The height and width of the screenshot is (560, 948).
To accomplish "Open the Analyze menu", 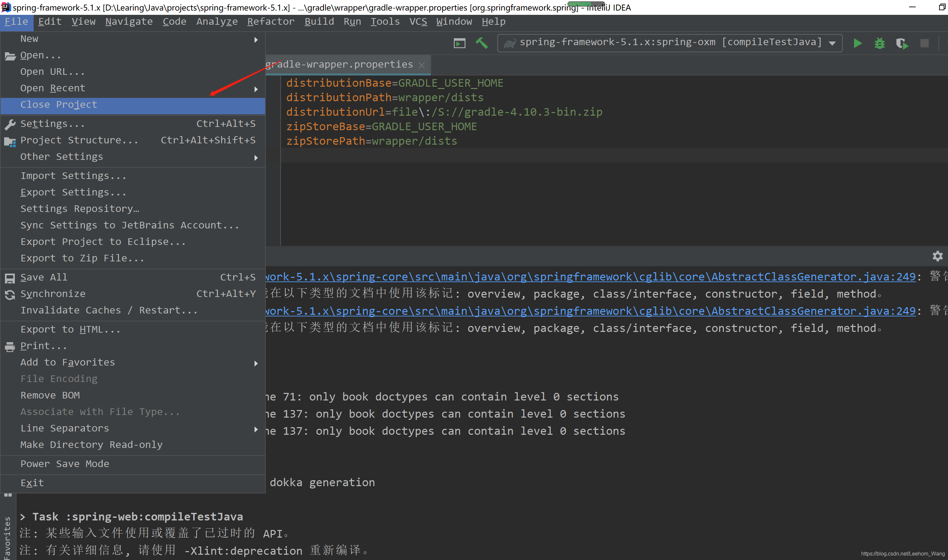I will tap(217, 22).
